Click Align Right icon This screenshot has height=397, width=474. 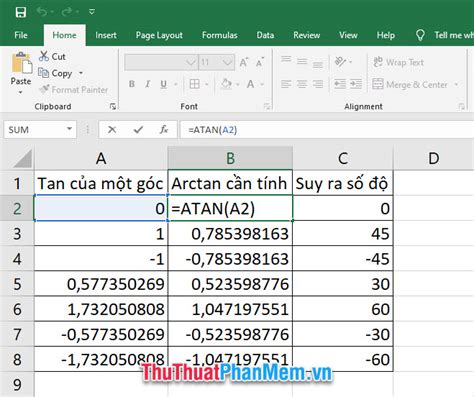pyautogui.click(x=318, y=84)
